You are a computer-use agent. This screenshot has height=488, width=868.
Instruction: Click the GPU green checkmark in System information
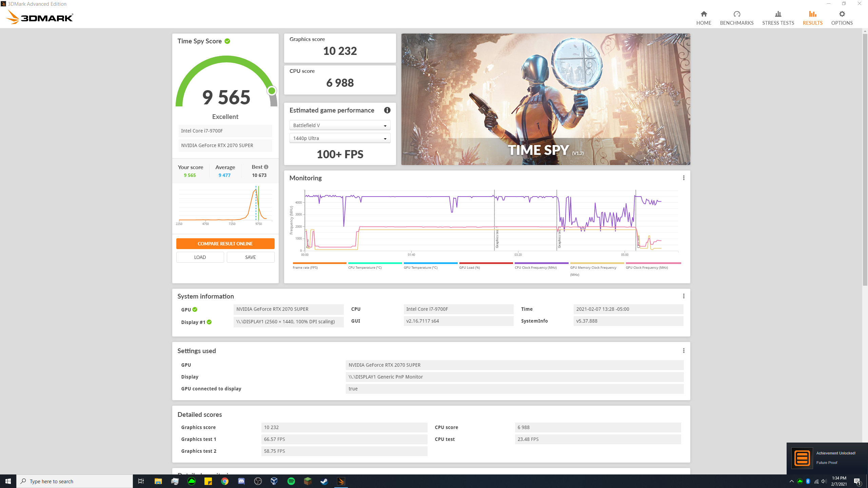point(195,309)
